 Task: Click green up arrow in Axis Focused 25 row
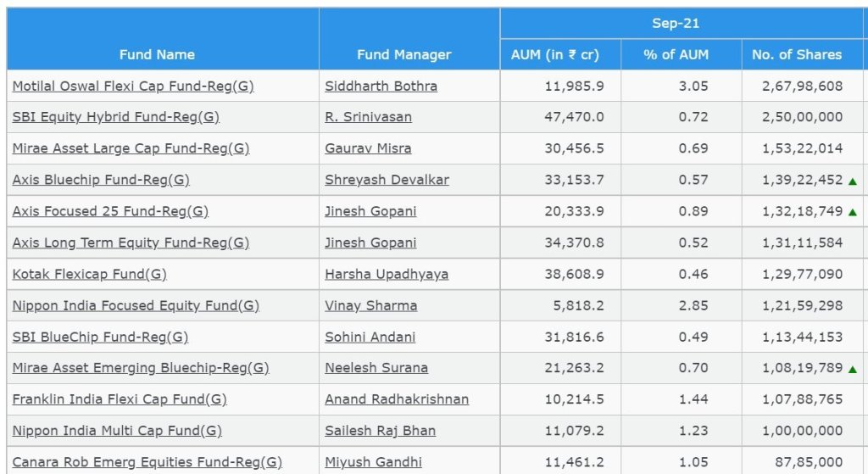(x=852, y=212)
